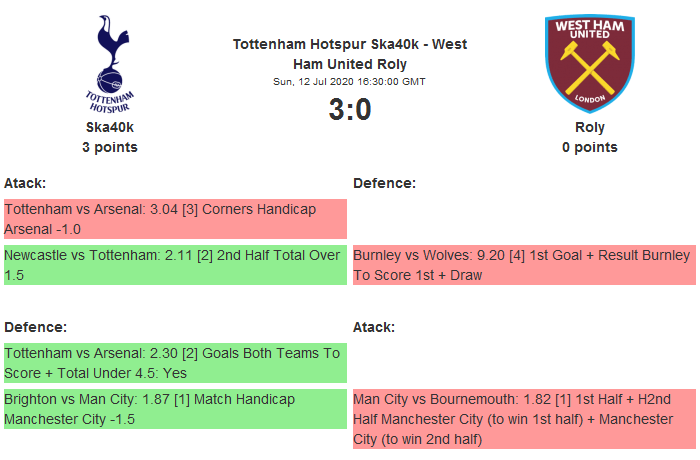Image resolution: width=700 pixels, height=460 pixels.
Task: Open the red Man City vs Bournemouth halves bet
Action: click(x=523, y=419)
